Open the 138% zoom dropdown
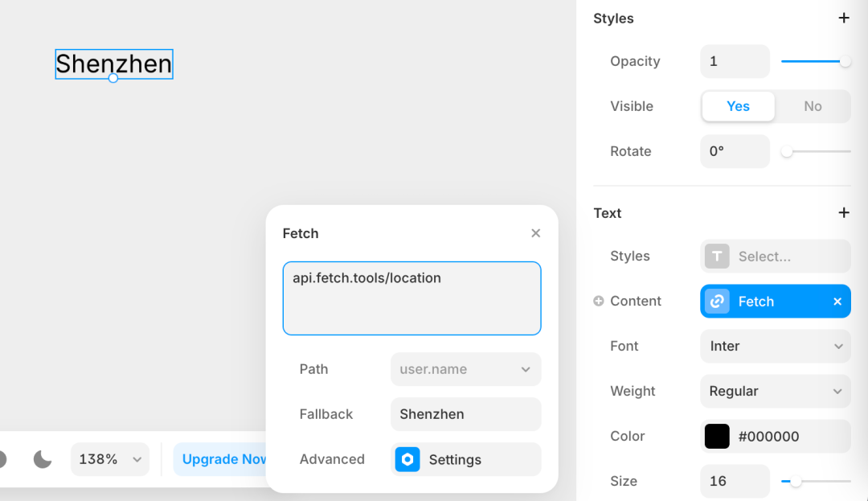This screenshot has height=501, width=868. (x=110, y=459)
